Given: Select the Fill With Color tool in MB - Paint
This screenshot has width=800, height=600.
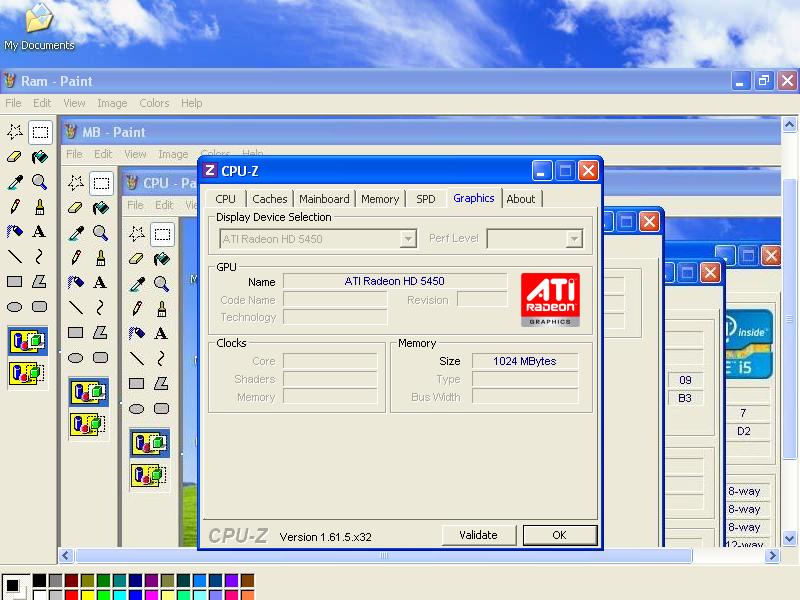Looking at the screenshot, I should coord(100,208).
